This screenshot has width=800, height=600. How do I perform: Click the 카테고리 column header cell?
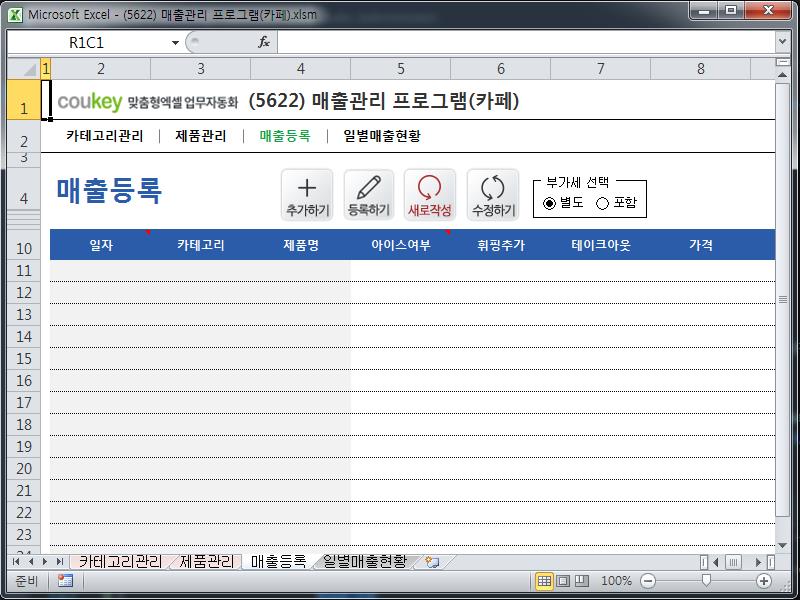point(201,245)
